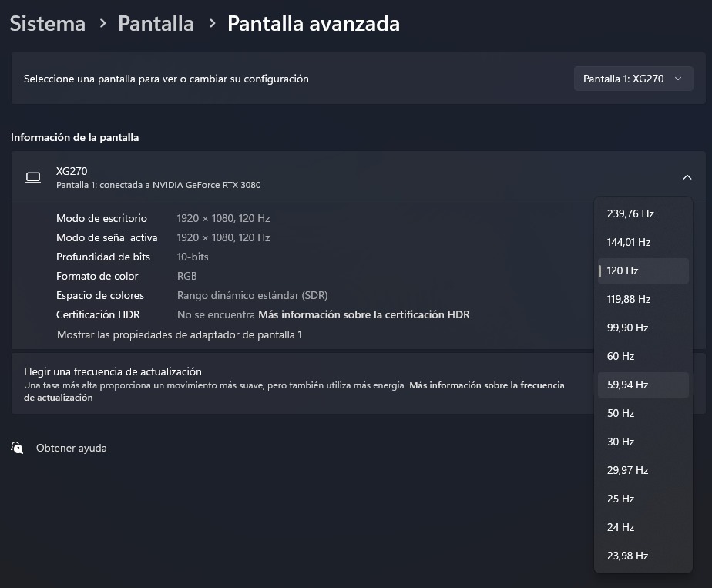
Task: Open the Pantalla 1: XG270 display selector
Action: pos(633,79)
